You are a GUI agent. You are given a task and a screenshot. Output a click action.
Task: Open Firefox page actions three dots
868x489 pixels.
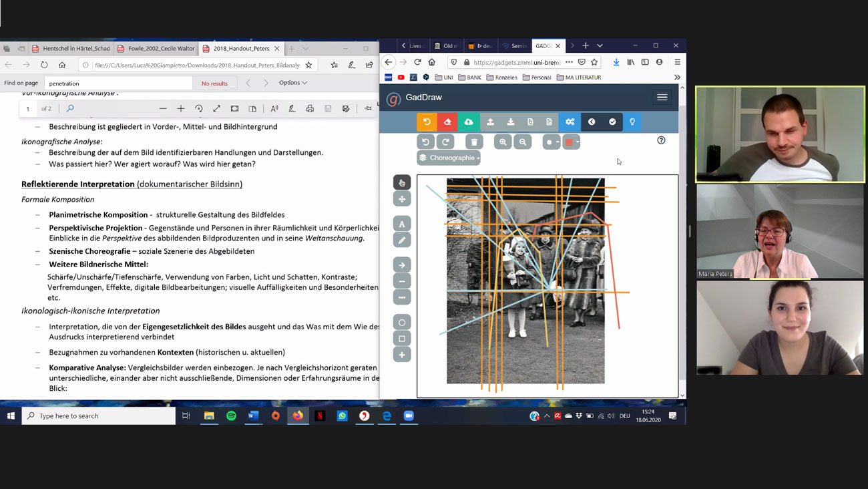[x=569, y=62]
